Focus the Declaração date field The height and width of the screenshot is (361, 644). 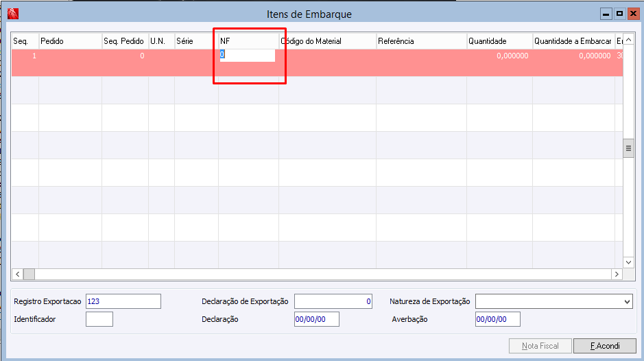317,319
